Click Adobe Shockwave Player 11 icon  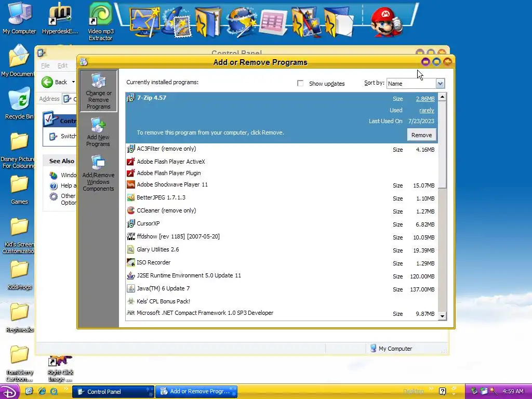[130, 184]
